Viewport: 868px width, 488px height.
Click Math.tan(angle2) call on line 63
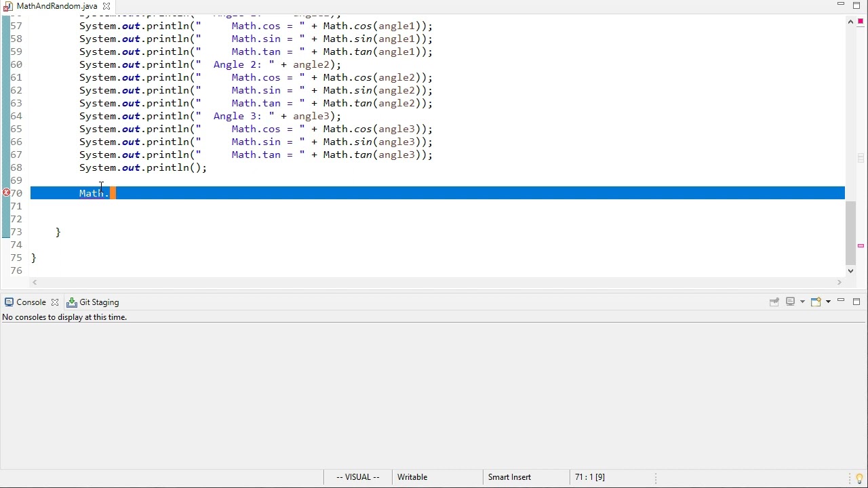click(x=375, y=103)
